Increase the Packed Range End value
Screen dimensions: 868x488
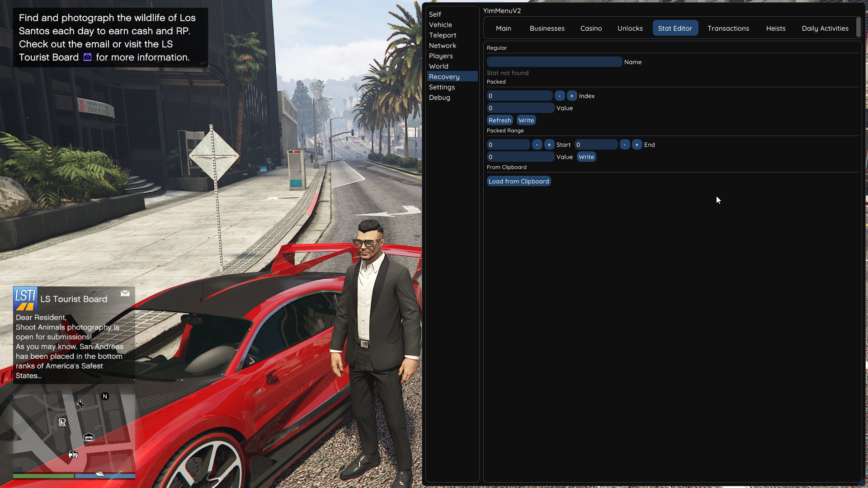637,145
